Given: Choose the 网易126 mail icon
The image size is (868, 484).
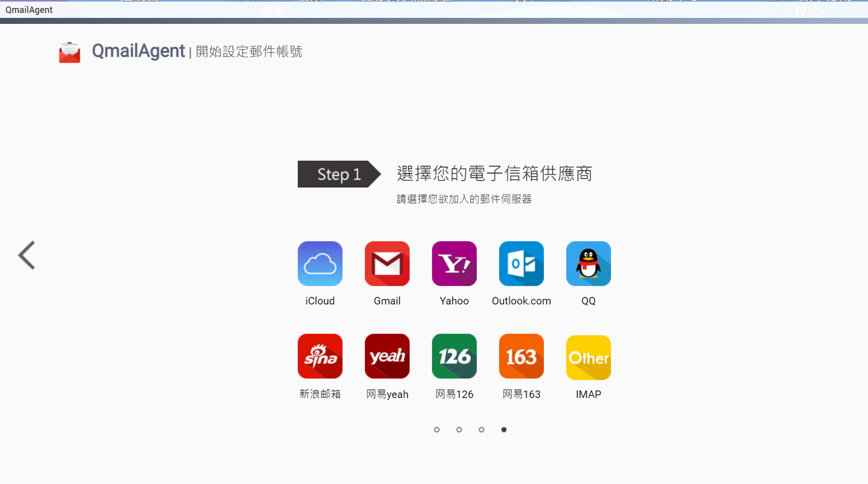Looking at the screenshot, I should coord(454,356).
